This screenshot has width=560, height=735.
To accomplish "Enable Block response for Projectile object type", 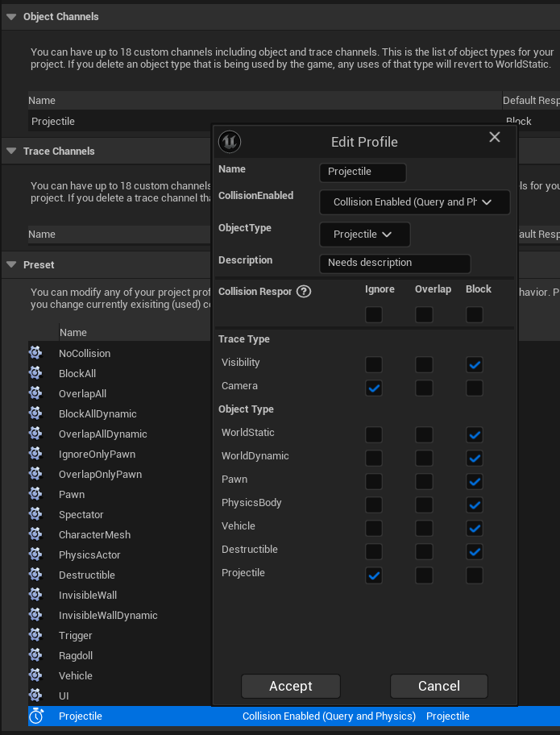I will coord(475,575).
